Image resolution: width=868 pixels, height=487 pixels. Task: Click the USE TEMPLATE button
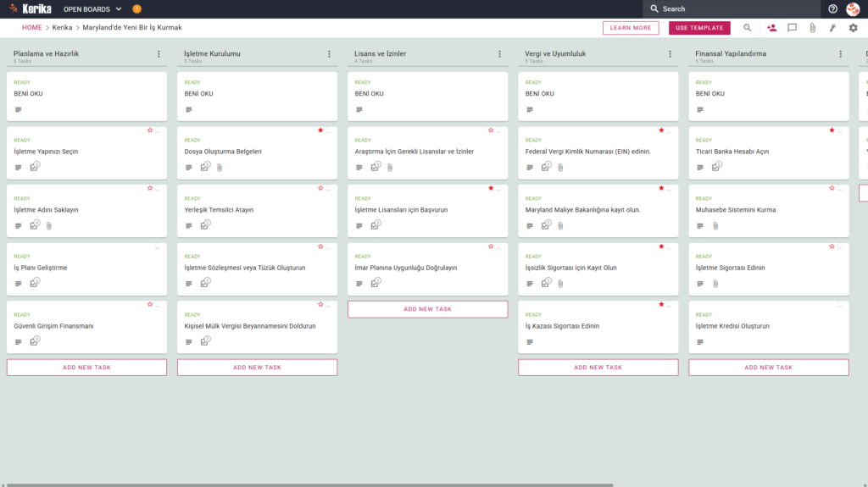pos(699,28)
